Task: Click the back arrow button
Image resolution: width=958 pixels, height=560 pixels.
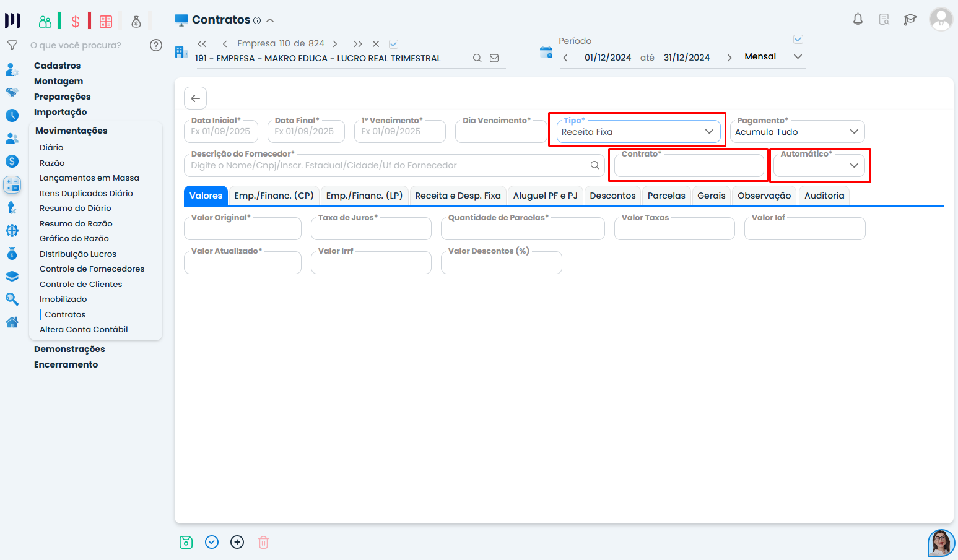Action: 195,98
